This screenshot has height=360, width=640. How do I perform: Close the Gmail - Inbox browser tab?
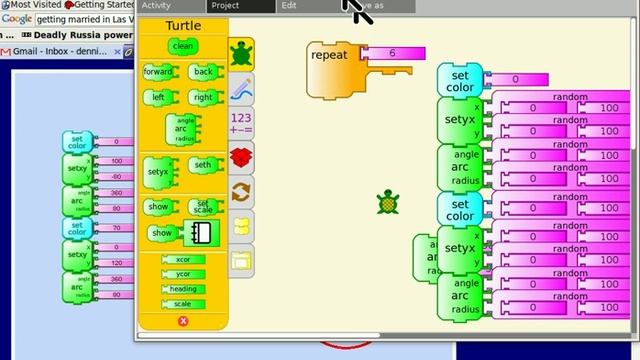coord(117,52)
